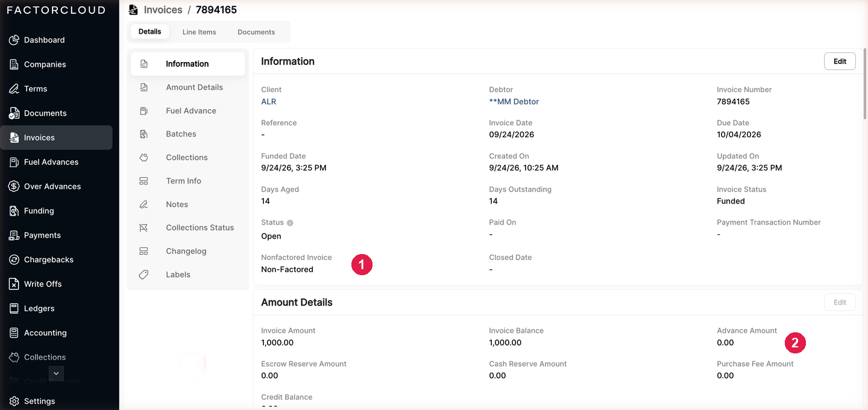This screenshot has height=410, width=868.
Task: Click the Collections hand icon in section list
Action: (143, 158)
